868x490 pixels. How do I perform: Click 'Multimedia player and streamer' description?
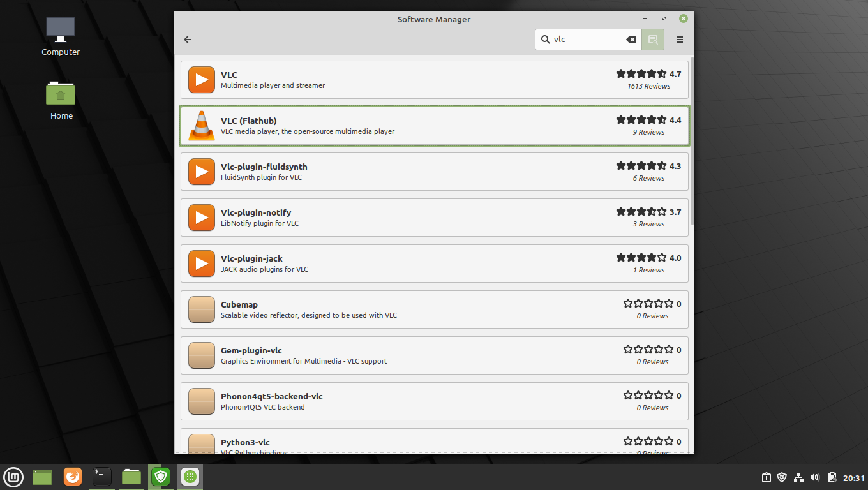tap(273, 85)
